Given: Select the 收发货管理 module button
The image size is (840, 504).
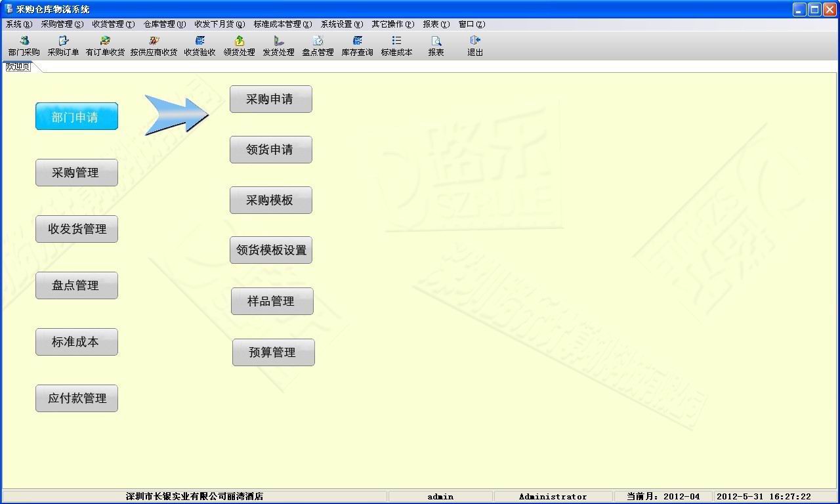Looking at the screenshot, I should click(x=77, y=229).
